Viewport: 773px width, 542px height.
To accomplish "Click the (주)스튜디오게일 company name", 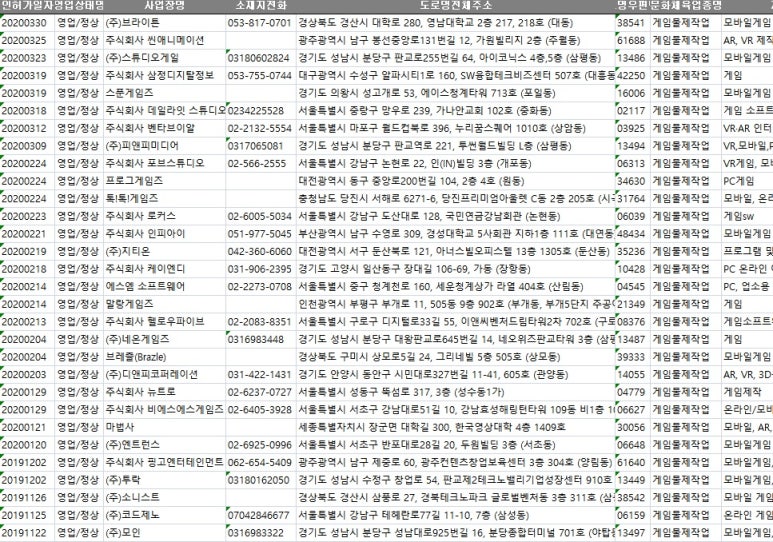I will pos(165,58).
